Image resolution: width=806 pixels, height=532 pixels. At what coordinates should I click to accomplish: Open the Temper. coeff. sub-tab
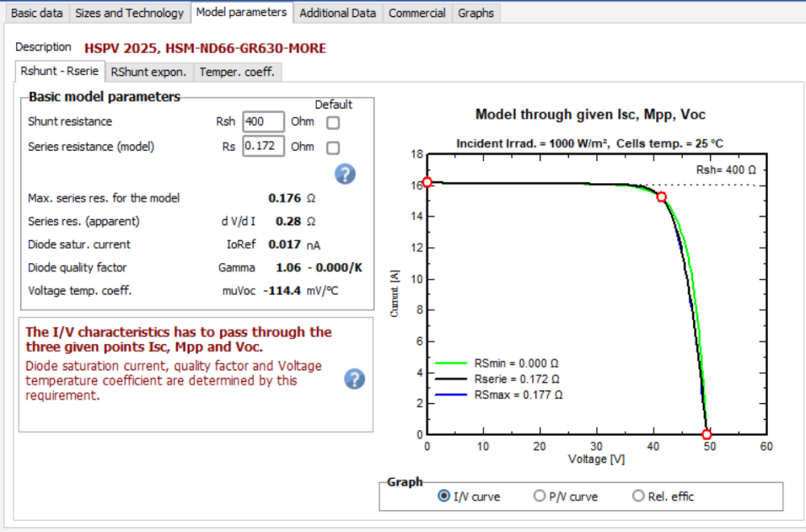pyautogui.click(x=237, y=72)
